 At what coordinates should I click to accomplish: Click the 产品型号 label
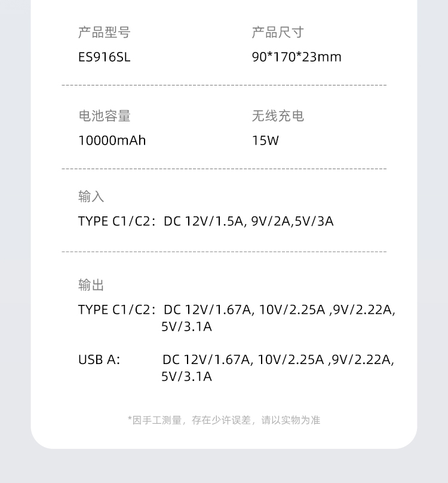tap(104, 32)
